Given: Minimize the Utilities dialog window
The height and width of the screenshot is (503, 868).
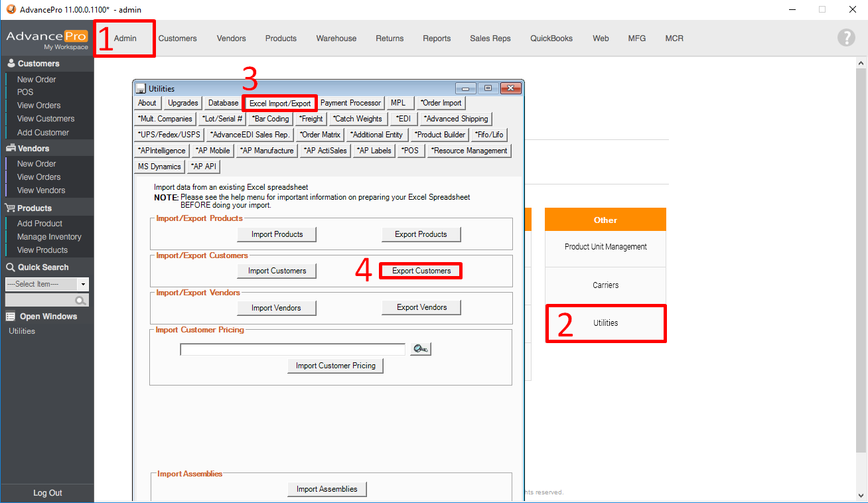Looking at the screenshot, I should [x=466, y=88].
